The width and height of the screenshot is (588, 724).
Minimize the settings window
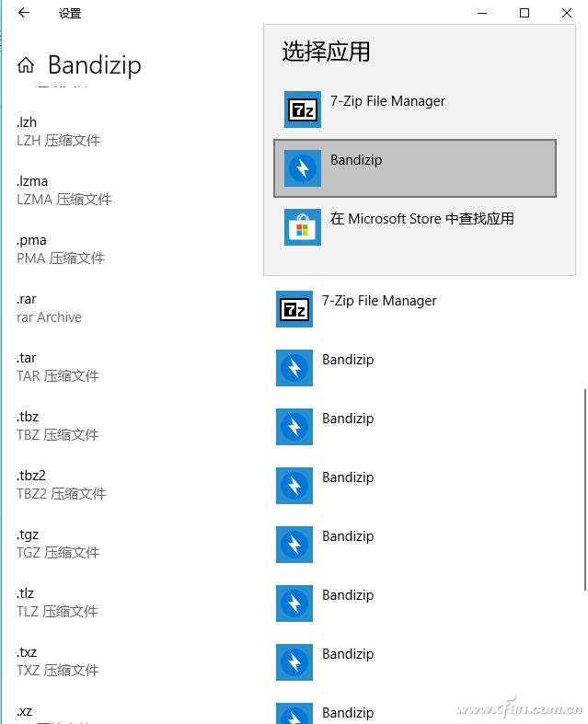click(482, 13)
